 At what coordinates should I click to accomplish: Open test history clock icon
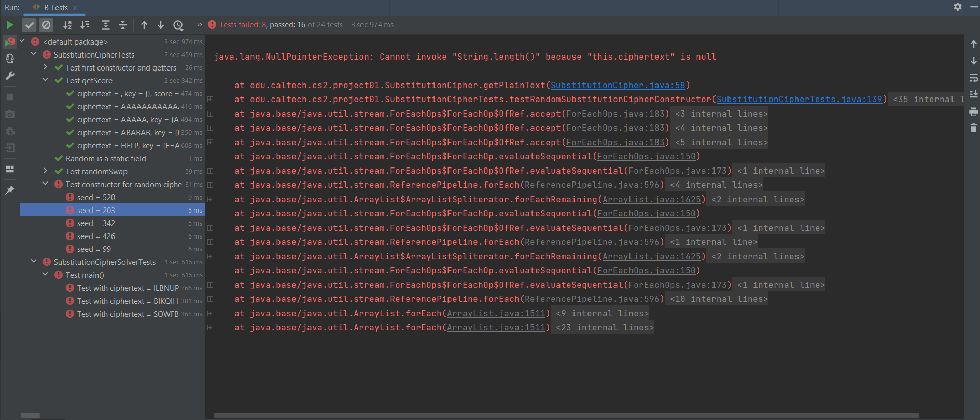pos(178,25)
